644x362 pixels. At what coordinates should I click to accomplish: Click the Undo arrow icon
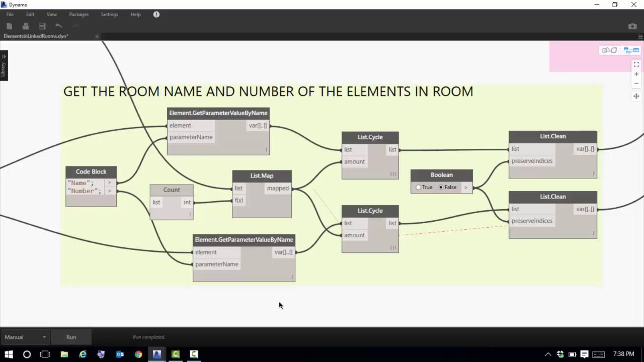coord(59,26)
